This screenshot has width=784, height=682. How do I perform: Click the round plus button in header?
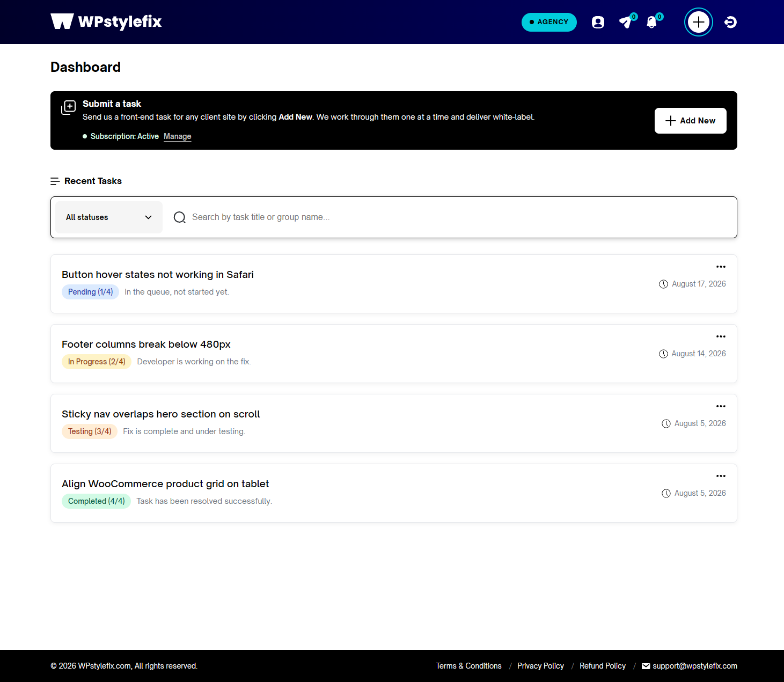699,22
